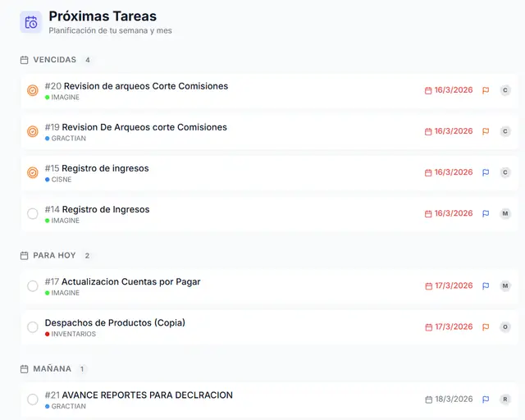Click the priority flag on task #19

pos(486,131)
